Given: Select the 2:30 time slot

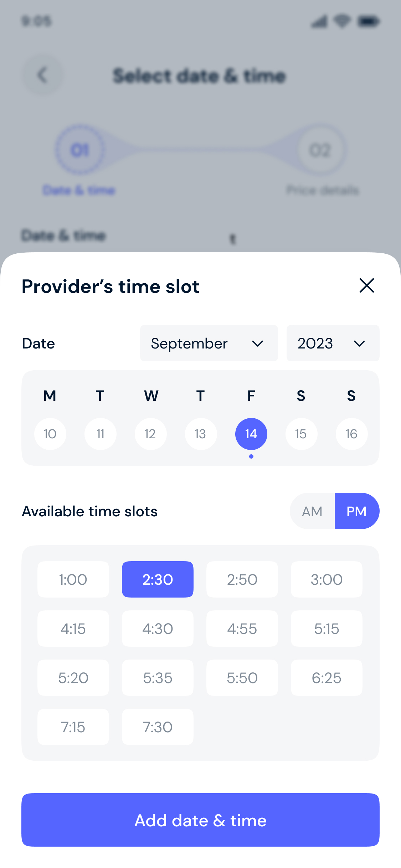Looking at the screenshot, I should coord(158,579).
